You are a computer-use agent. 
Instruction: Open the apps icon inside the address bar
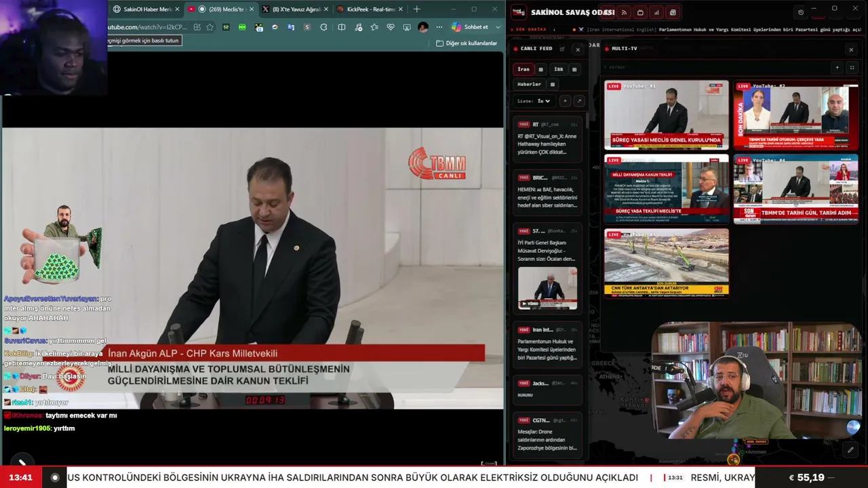(197, 27)
